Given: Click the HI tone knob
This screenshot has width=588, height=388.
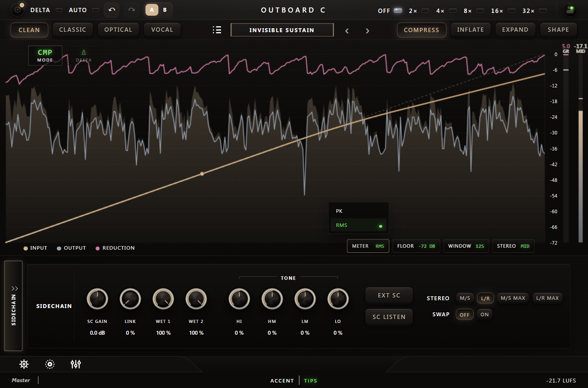Looking at the screenshot, I should [239, 299].
